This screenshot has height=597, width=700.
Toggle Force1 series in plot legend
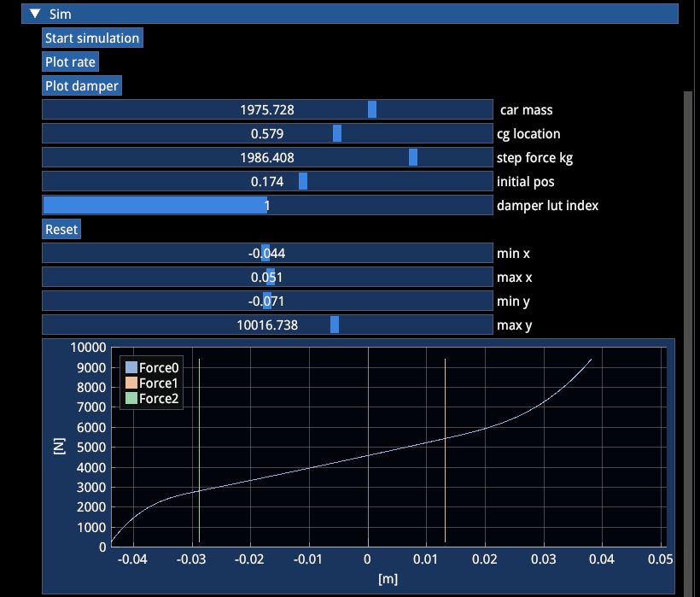pyautogui.click(x=152, y=383)
